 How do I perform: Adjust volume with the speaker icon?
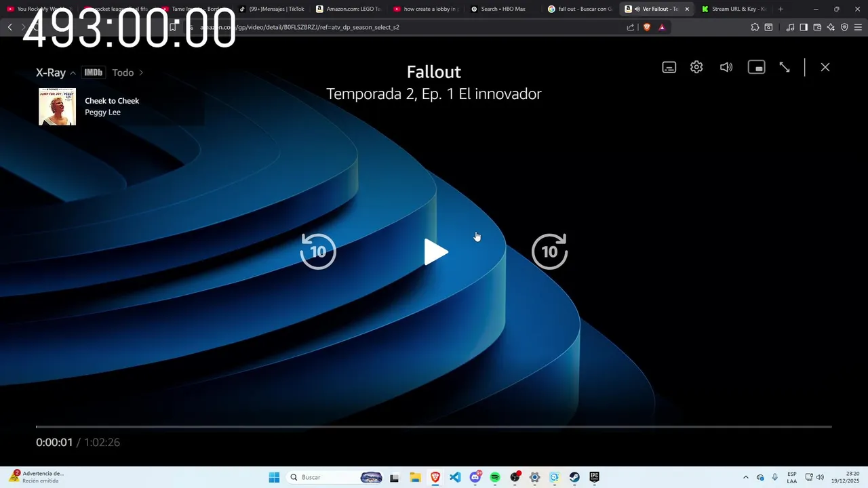pyautogui.click(x=726, y=67)
